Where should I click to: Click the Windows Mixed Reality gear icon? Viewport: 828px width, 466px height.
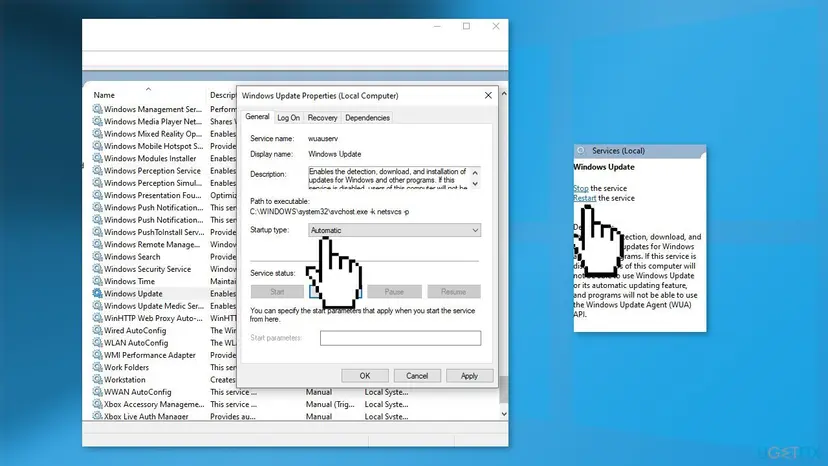[x=97, y=134]
